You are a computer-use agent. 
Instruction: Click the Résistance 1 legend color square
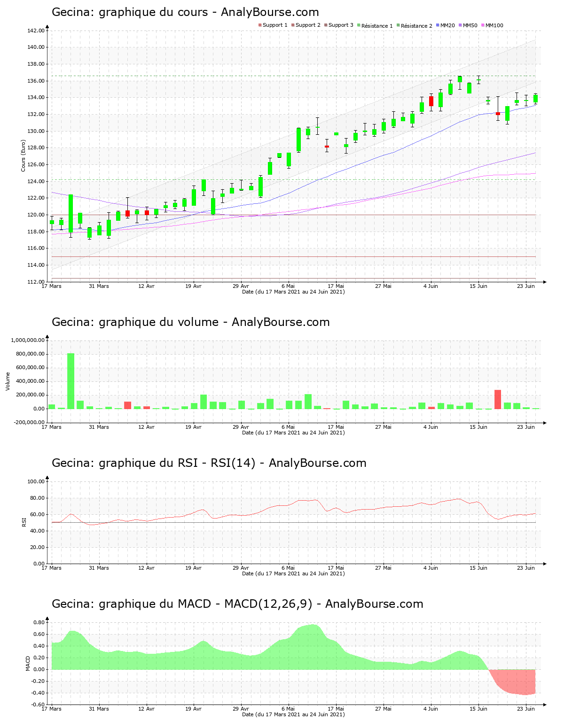tap(359, 25)
